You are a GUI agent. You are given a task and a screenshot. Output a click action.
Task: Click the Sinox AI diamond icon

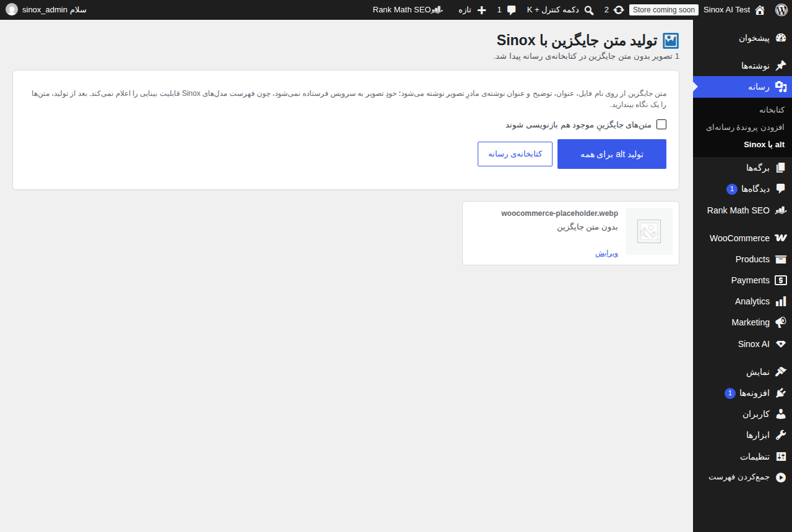click(781, 344)
